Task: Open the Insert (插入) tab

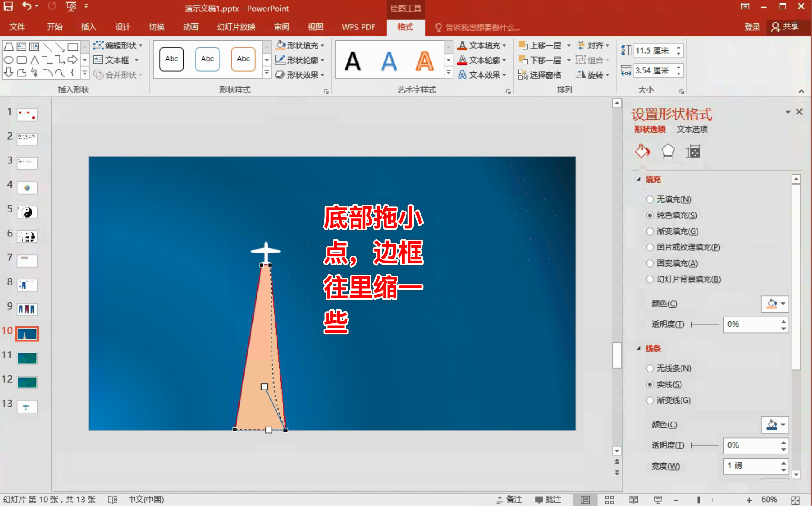Action: [88, 27]
